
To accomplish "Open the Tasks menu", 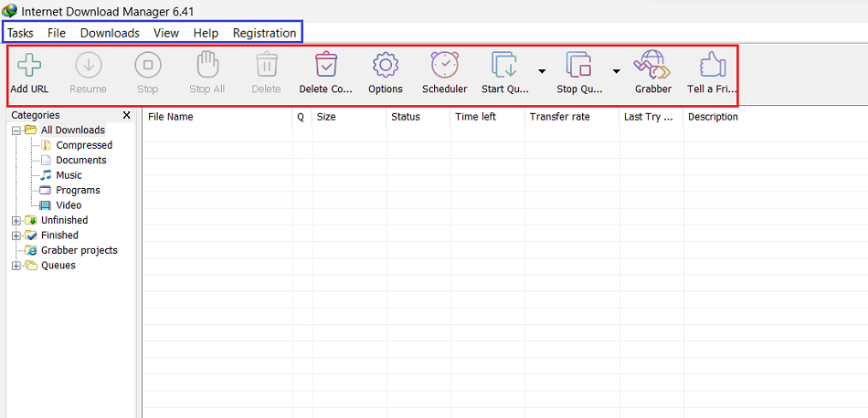I will pos(20,33).
